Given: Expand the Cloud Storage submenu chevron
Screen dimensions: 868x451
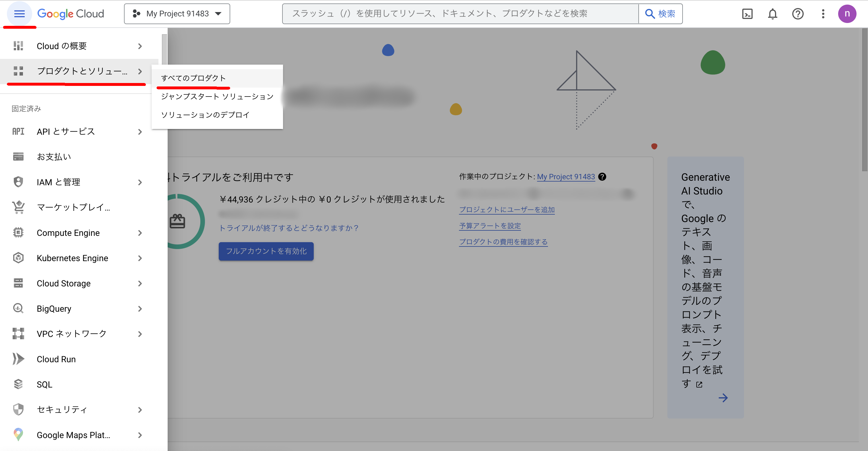Looking at the screenshot, I should (x=140, y=283).
